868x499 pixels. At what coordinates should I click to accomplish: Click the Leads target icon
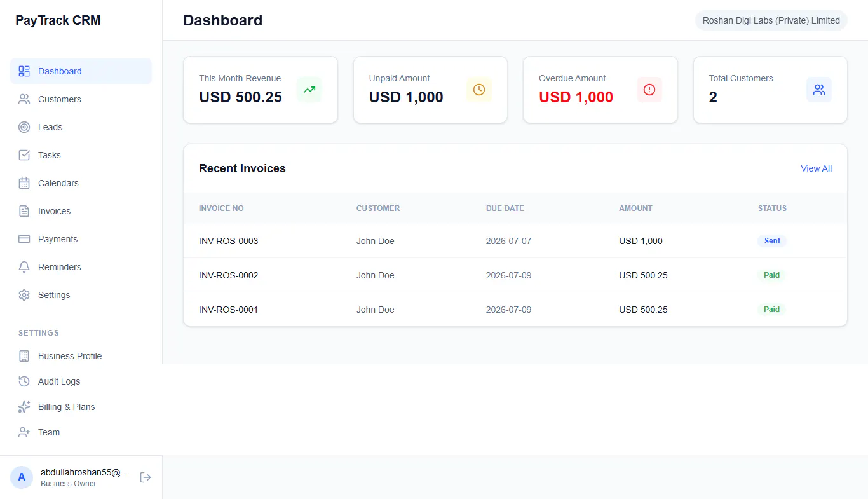click(24, 127)
